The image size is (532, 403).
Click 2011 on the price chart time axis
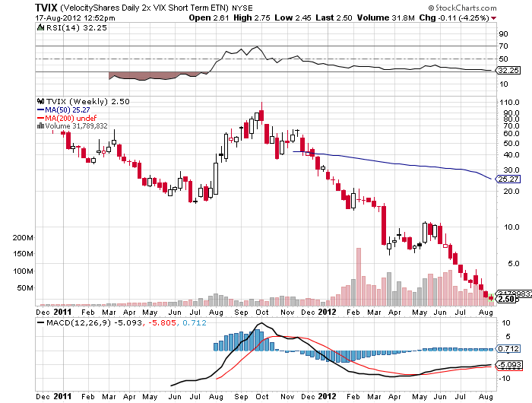point(62,312)
